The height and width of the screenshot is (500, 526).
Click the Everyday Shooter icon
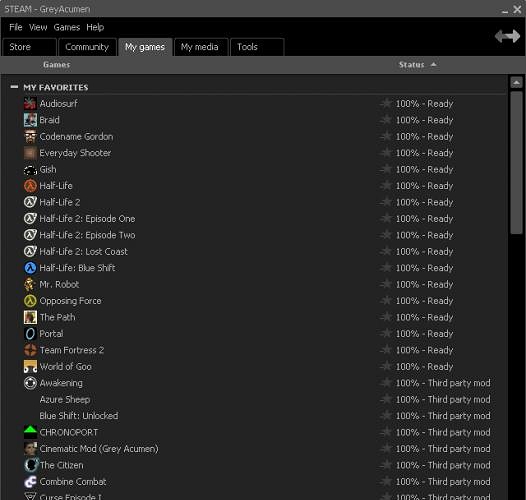coord(30,153)
